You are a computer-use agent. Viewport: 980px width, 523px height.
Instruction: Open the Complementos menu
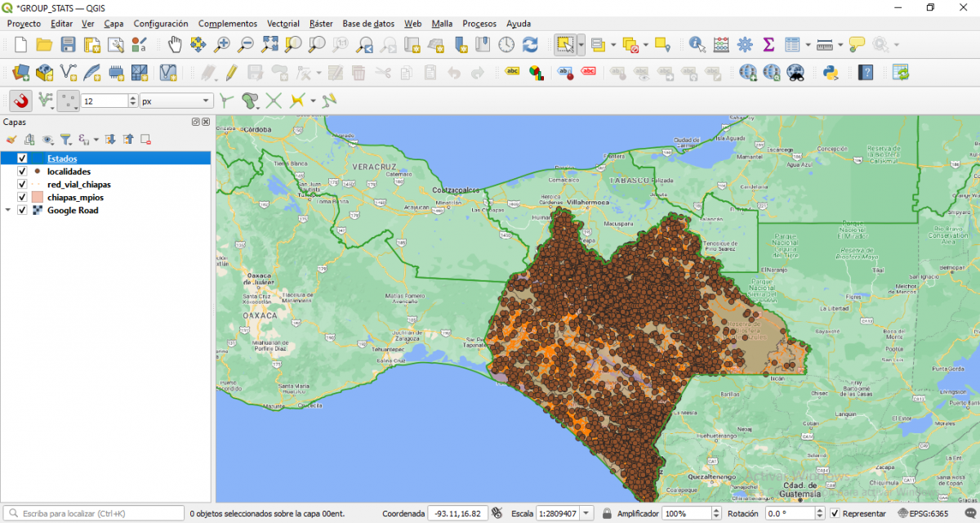[227, 24]
